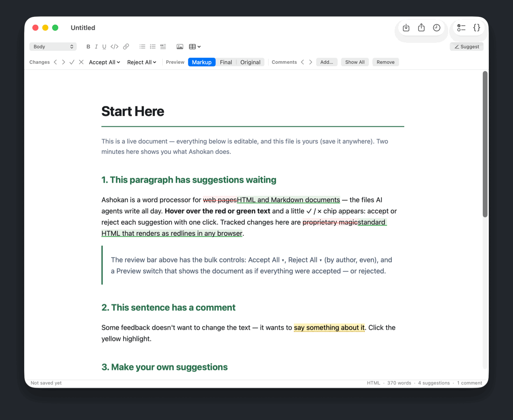Click the blockquote about the review bar
This screenshot has height=420, width=513.
point(253,265)
